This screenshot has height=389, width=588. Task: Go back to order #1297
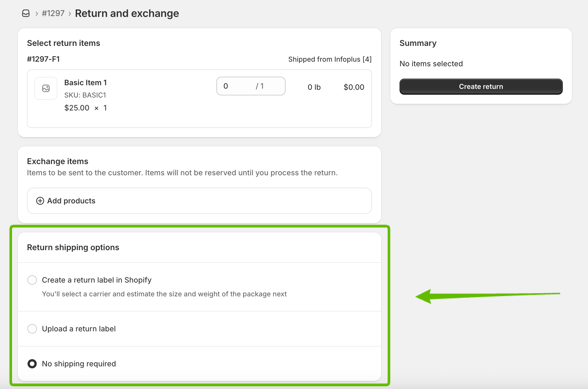pyautogui.click(x=53, y=13)
